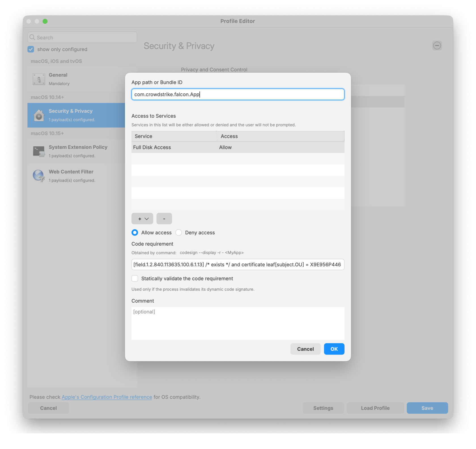Screen dimensions: 476x449
Task: Click the Web Content Filter globe icon
Action: pos(39,176)
